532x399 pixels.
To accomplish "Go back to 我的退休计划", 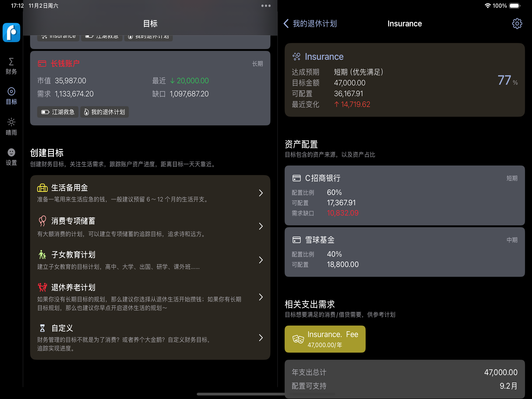I will coord(310,24).
